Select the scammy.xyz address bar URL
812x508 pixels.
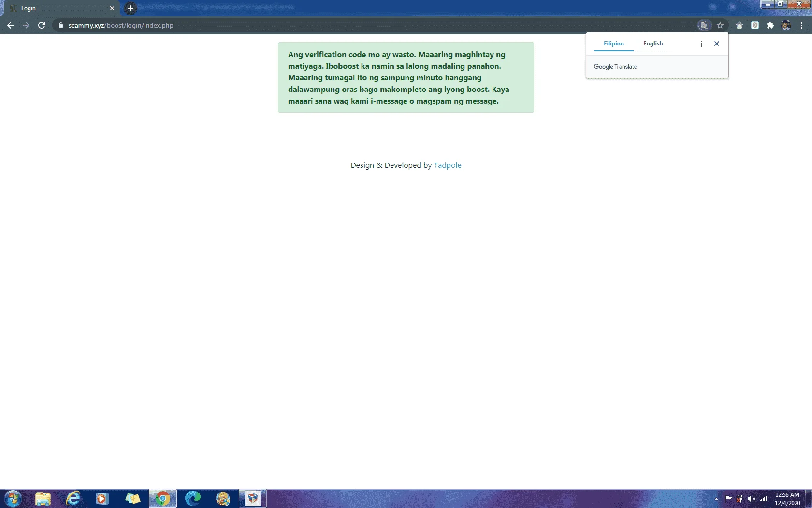[121, 25]
